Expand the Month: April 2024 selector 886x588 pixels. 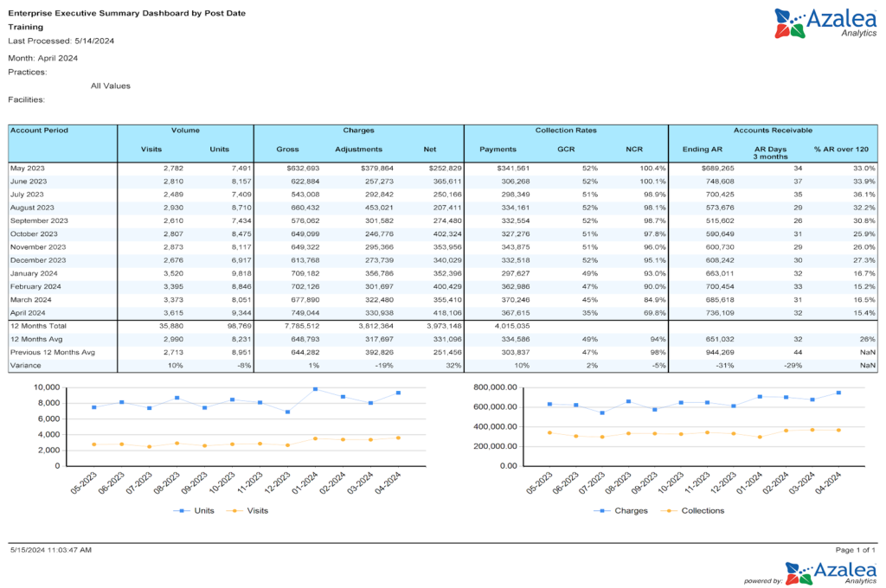(42, 58)
